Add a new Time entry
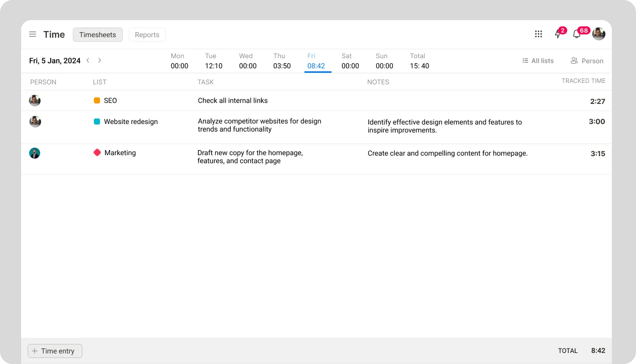The width and height of the screenshot is (636, 364). point(55,351)
